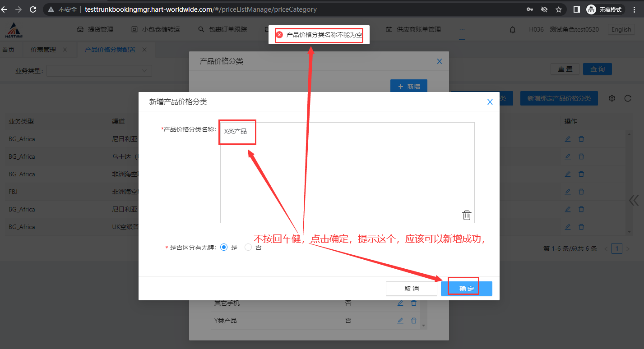Screen dimensions: 644x349
Task: Expand the side panel double chevron
Action: (x=634, y=201)
